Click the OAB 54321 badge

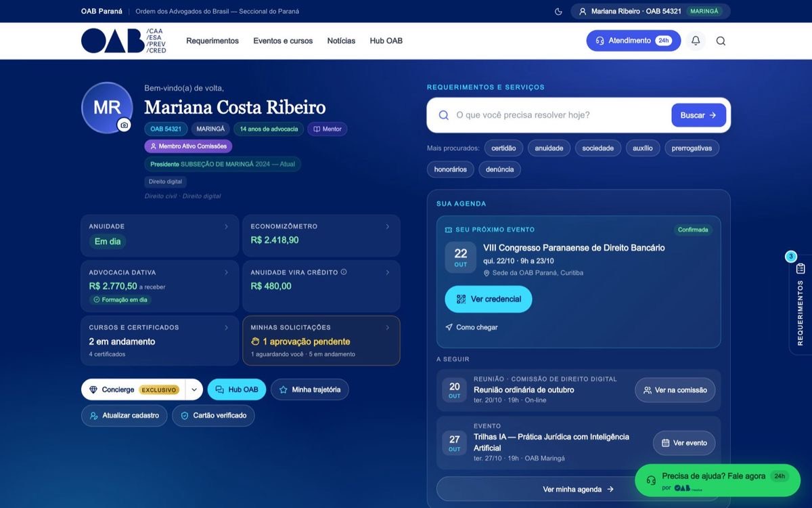(x=166, y=129)
